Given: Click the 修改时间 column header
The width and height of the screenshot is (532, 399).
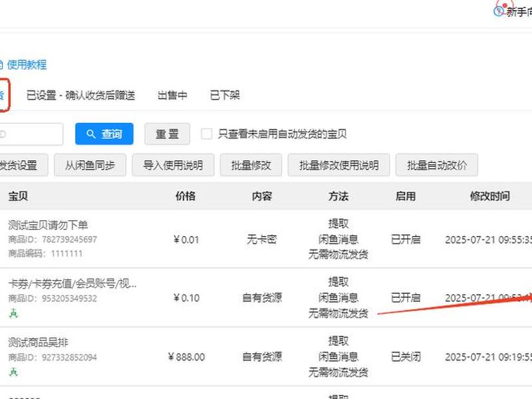Looking at the screenshot, I should (490, 196).
